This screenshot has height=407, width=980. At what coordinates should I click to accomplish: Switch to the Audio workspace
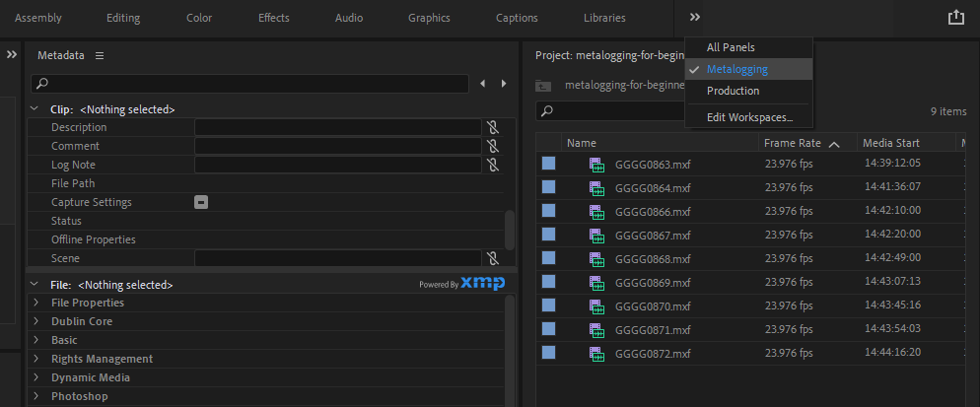coord(349,18)
